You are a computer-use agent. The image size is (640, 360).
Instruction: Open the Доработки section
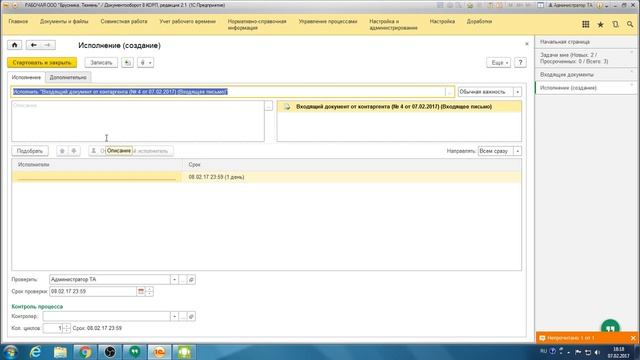(479, 21)
